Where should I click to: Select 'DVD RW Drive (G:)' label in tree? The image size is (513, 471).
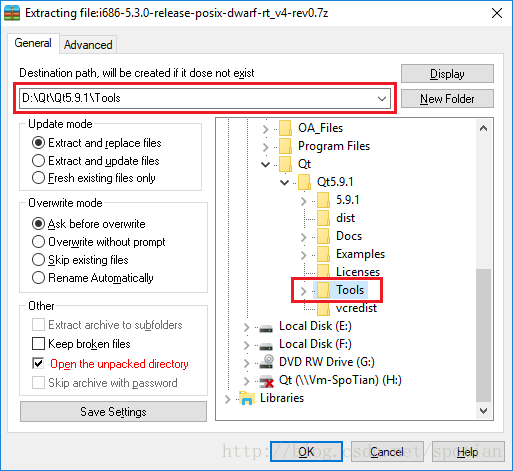coord(327,362)
